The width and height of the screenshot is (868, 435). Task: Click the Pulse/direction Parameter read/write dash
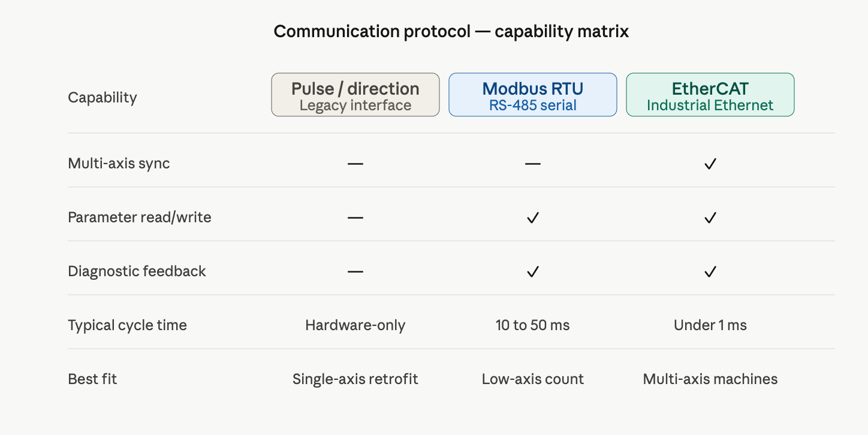355,217
